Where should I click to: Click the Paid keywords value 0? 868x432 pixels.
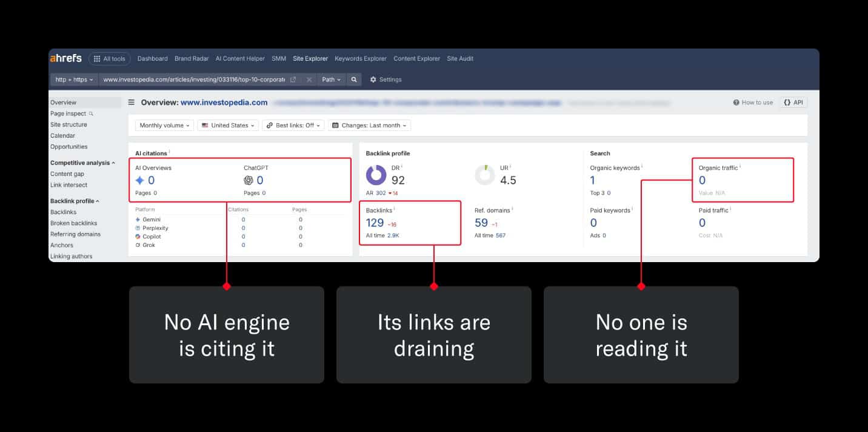[593, 223]
